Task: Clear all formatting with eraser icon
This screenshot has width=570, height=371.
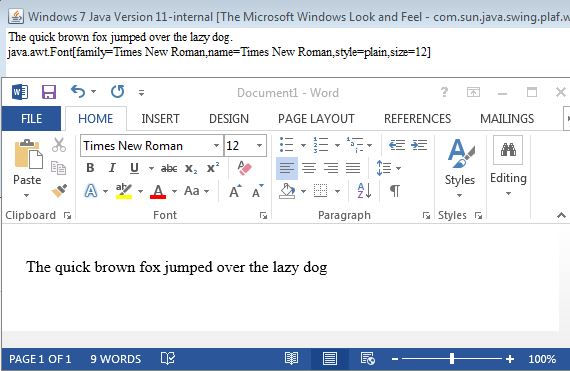Action: [x=244, y=168]
